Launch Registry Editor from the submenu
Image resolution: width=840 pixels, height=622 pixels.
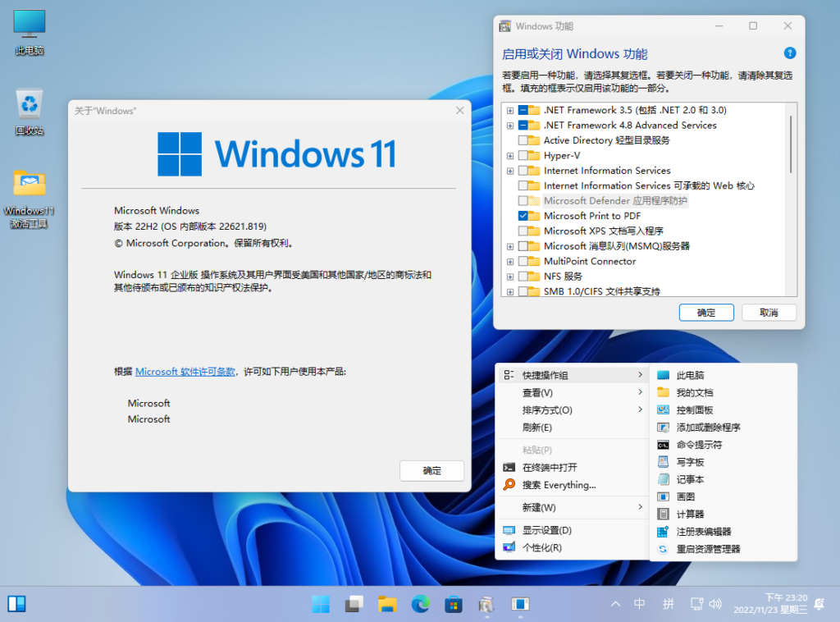pyautogui.click(x=703, y=531)
